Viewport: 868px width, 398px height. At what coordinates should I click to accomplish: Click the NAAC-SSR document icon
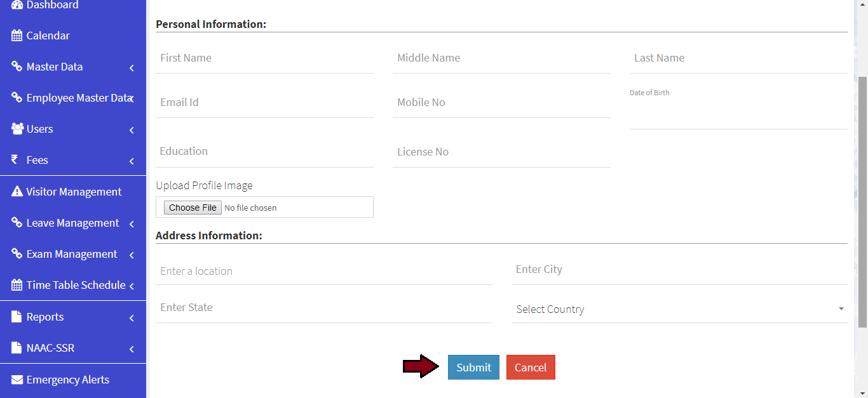(x=17, y=348)
